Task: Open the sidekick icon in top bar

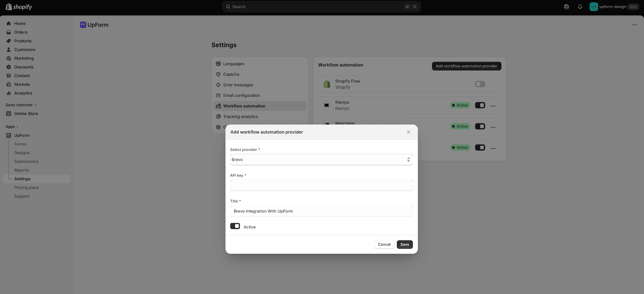Action: tap(567, 7)
